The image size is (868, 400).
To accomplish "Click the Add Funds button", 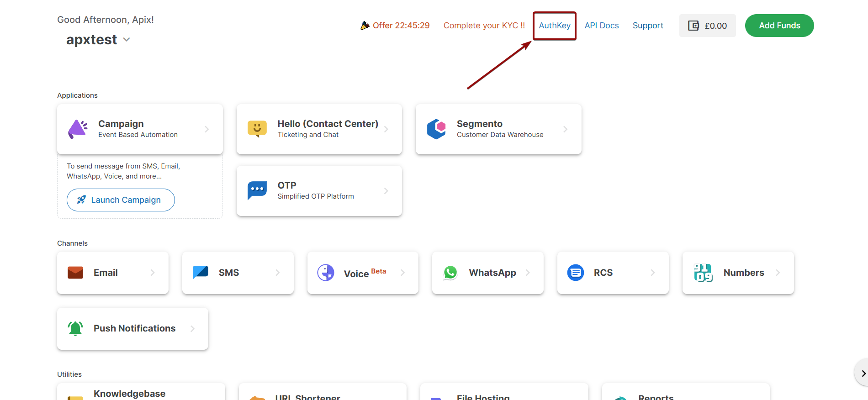I will point(779,26).
